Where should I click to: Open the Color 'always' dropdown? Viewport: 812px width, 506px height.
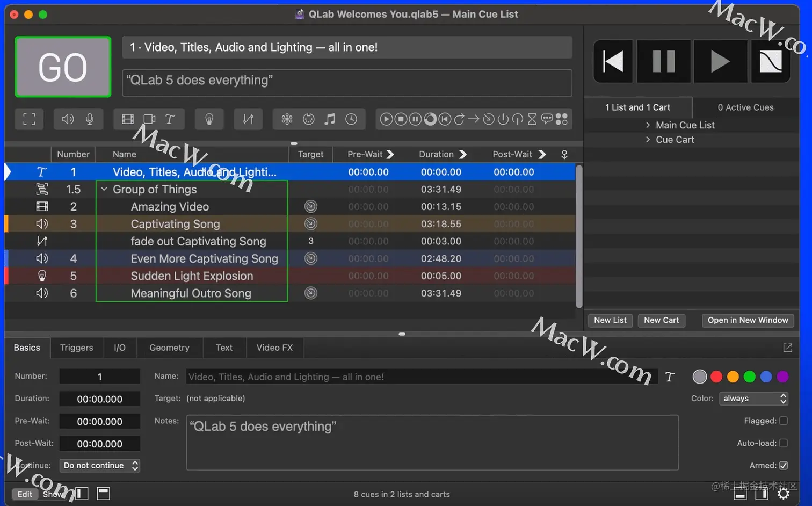[753, 399]
